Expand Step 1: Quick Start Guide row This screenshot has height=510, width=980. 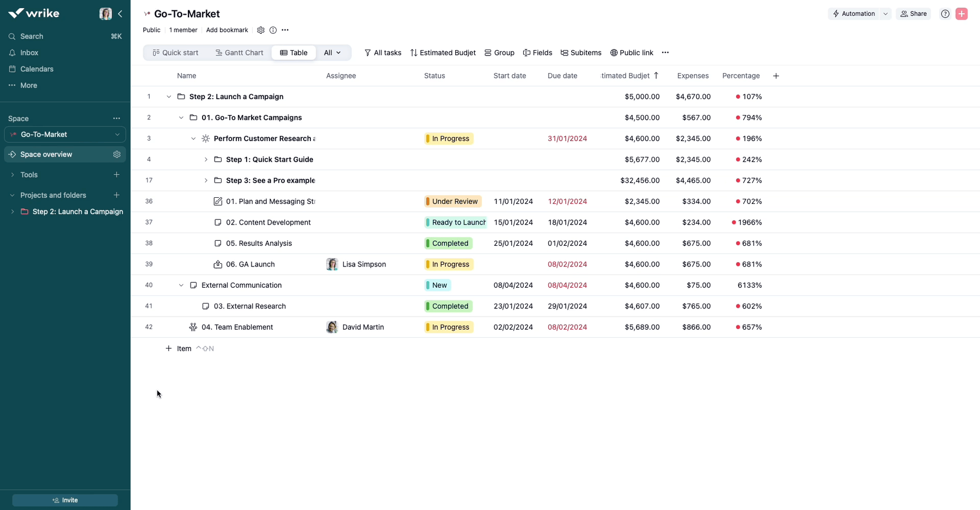[206, 160]
